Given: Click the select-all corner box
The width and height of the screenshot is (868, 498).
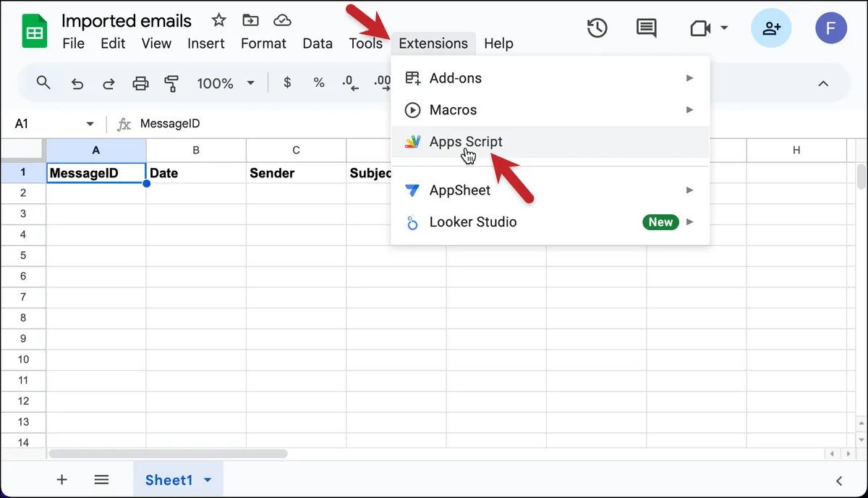Looking at the screenshot, I should coord(23,150).
